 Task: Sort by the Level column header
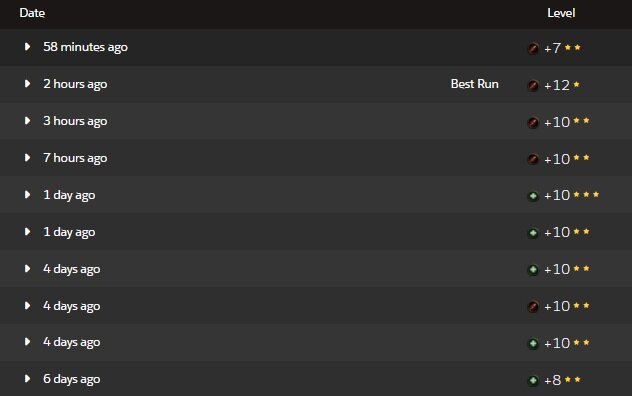pyautogui.click(x=561, y=13)
